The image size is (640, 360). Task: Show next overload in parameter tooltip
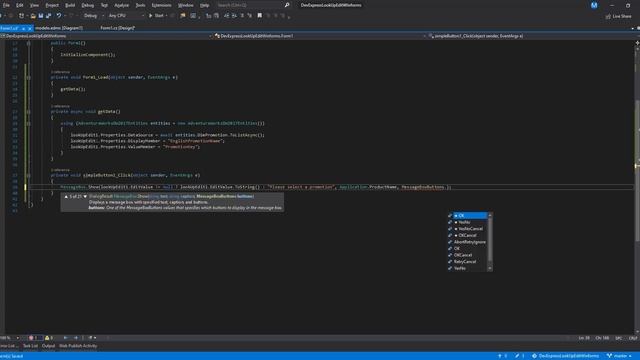point(85,197)
